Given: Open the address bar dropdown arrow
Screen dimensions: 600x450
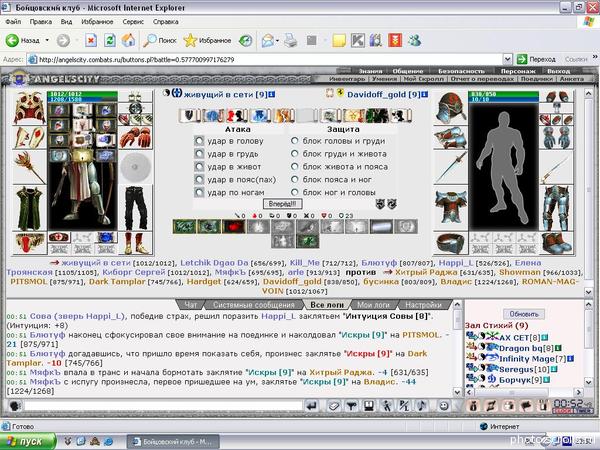Looking at the screenshot, I should (507, 59).
